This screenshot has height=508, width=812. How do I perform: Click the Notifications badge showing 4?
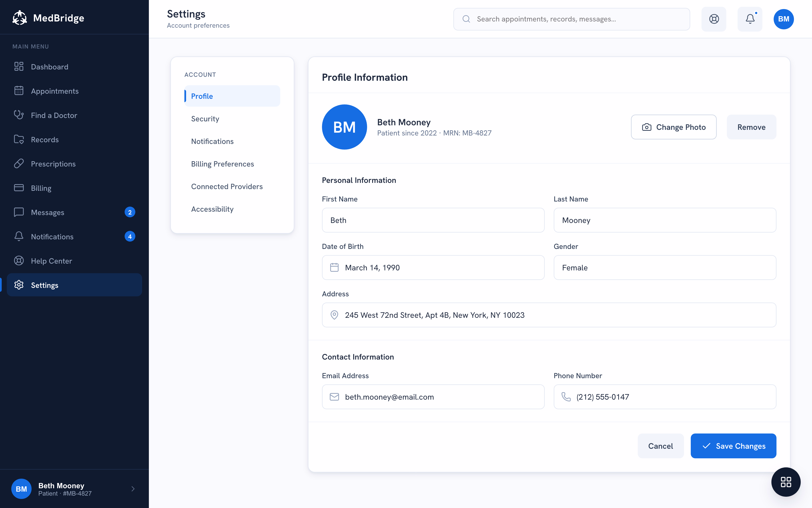[x=130, y=236]
